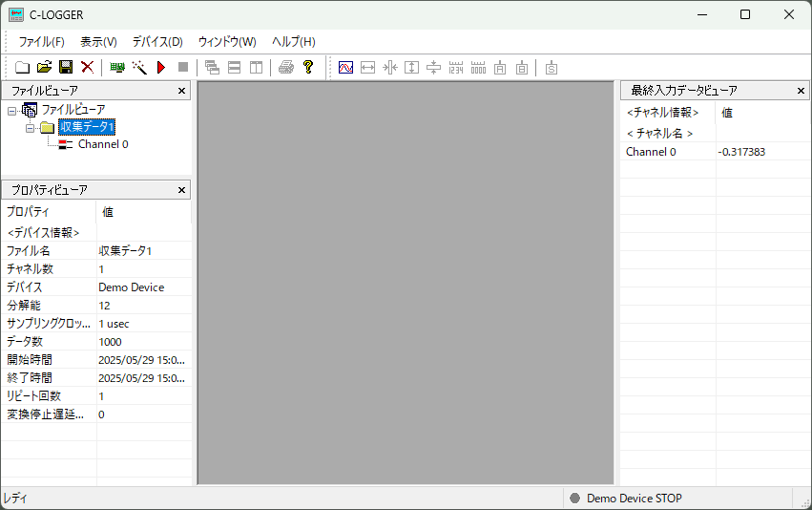Collapse the ファイルビューア root tree node
The image size is (812, 510).
click(11, 110)
